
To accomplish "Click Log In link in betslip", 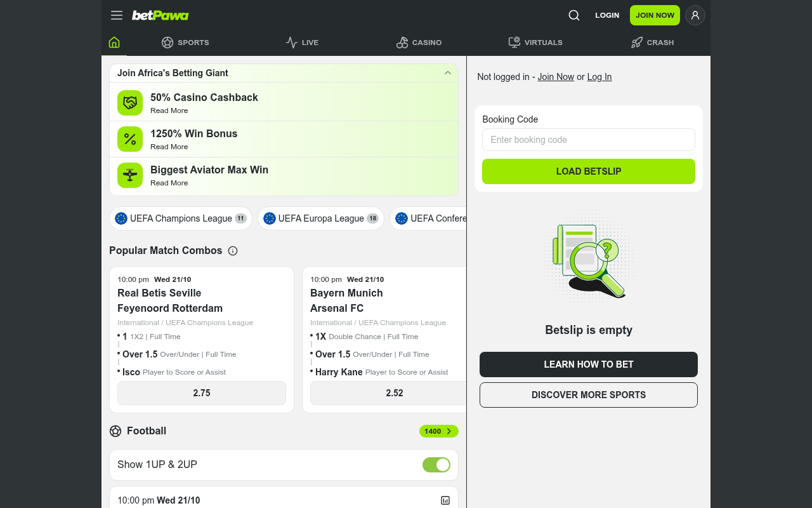I will pyautogui.click(x=599, y=77).
